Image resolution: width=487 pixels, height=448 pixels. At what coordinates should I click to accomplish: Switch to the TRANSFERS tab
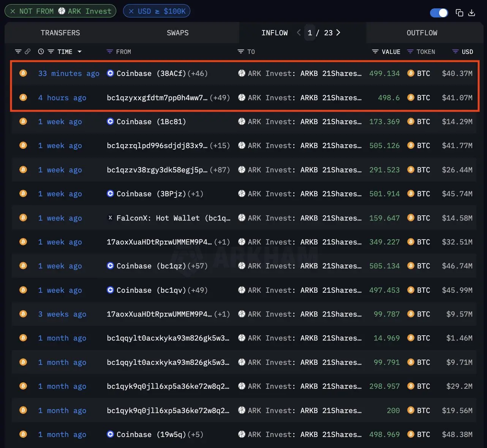[60, 33]
